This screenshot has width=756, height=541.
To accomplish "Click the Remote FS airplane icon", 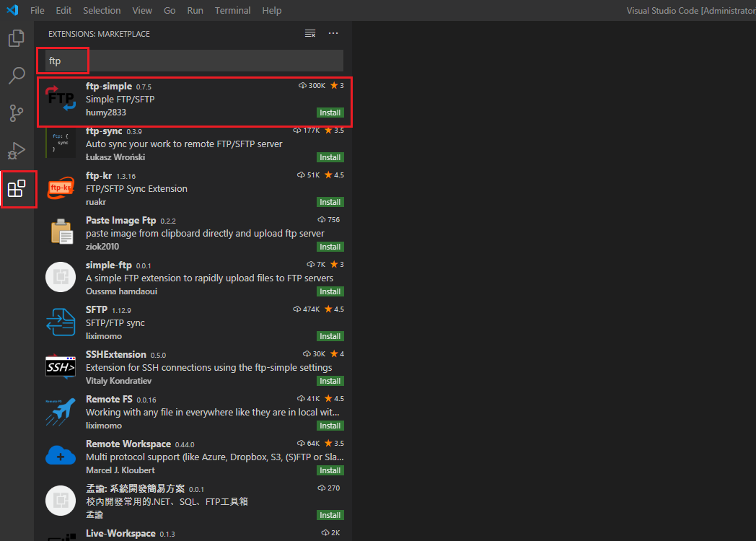I will coord(61,411).
